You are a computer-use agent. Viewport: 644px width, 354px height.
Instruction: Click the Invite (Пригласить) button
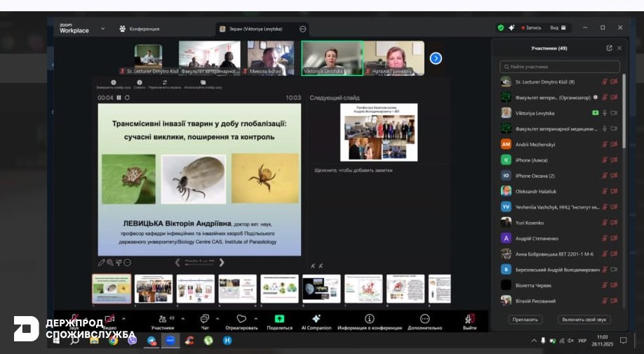tap(525, 320)
